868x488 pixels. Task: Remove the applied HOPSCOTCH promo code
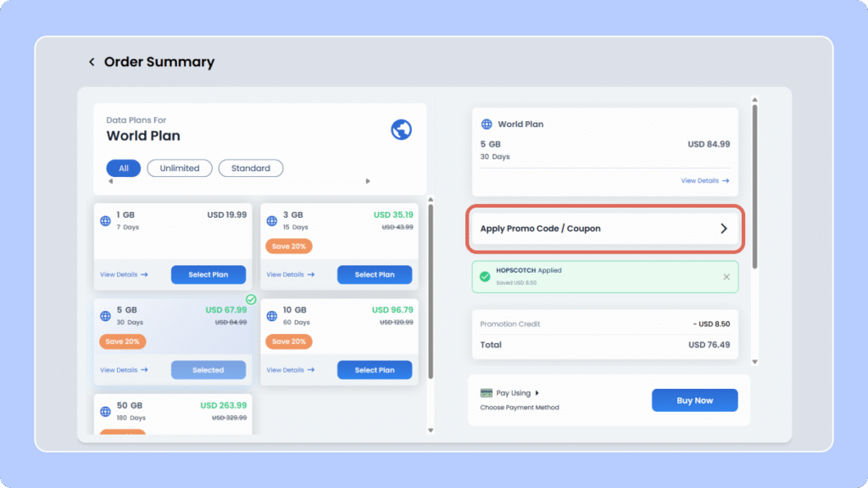coord(726,277)
